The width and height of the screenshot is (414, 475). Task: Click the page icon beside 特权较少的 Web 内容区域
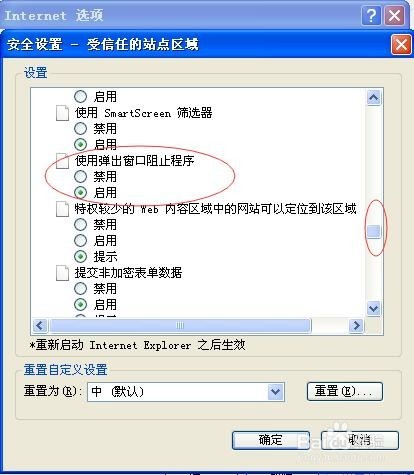point(62,209)
